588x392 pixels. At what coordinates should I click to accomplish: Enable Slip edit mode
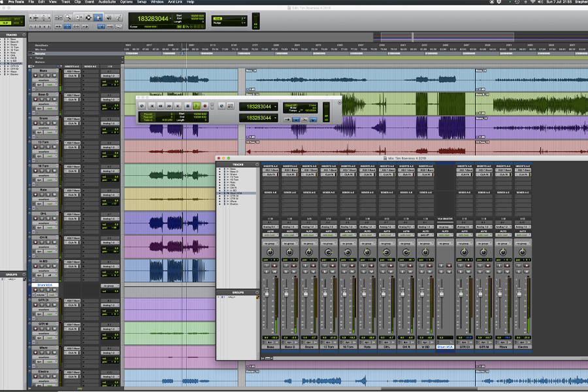[x=6, y=23]
